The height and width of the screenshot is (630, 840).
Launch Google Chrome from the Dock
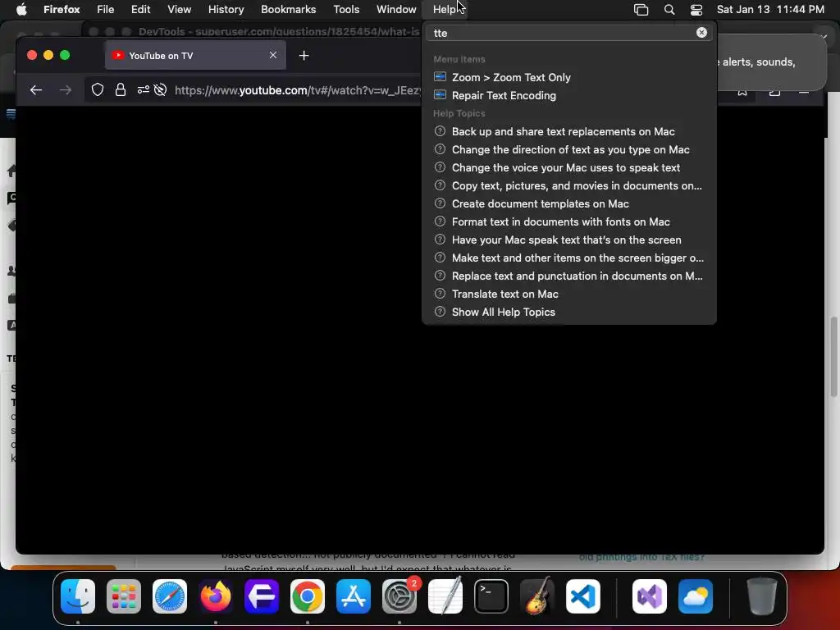click(x=308, y=596)
